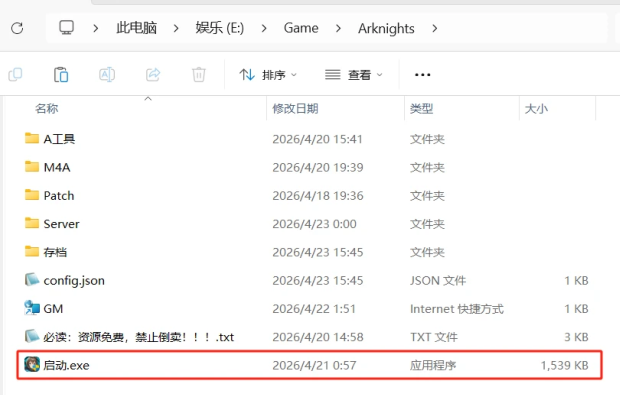This screenshot has width=620, height=395.
Task: Click date 2026/4/22 1:51 of GM
Action: tap(314, 308)
